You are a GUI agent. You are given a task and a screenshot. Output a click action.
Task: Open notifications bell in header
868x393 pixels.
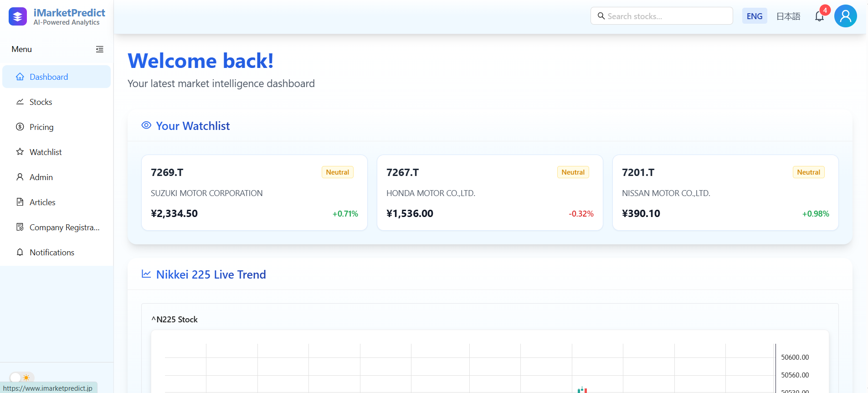tap(819, 17)
